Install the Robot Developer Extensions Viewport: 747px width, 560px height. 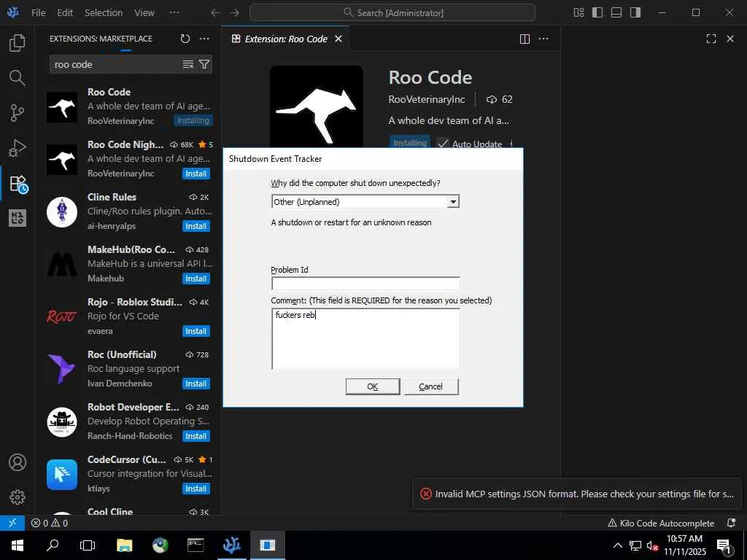coord(196,436)
